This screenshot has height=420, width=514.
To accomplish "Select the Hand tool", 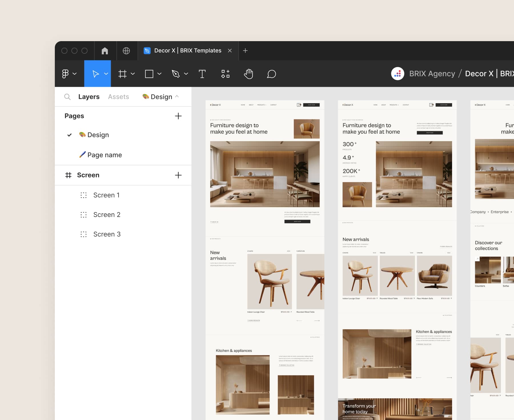I will pos(248,74).
